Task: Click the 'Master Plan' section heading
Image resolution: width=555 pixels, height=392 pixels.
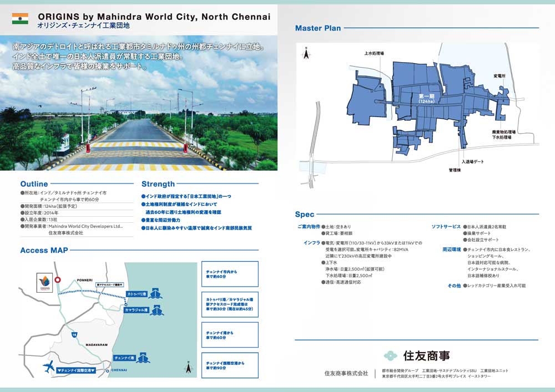Action: click(318, 28)
